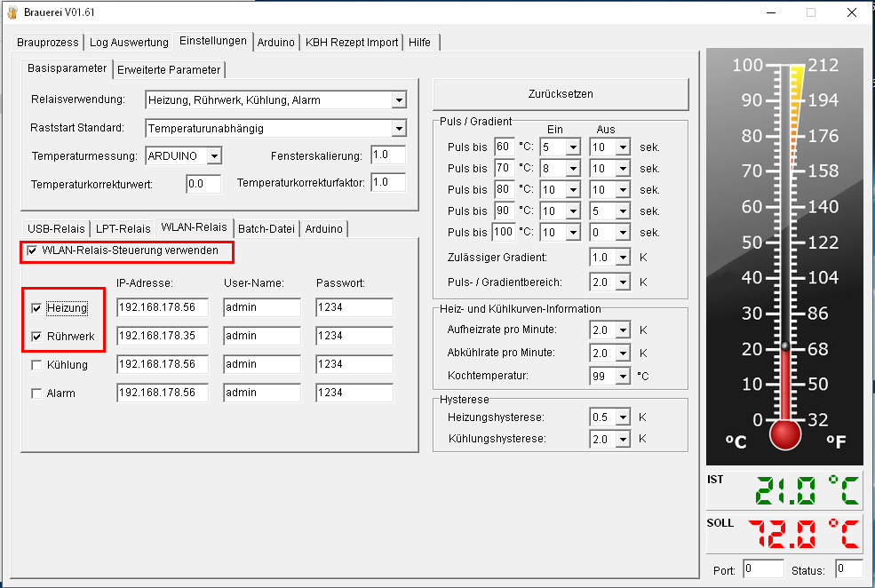Expand the Raststart Standard dropdown

coord(398,129)
